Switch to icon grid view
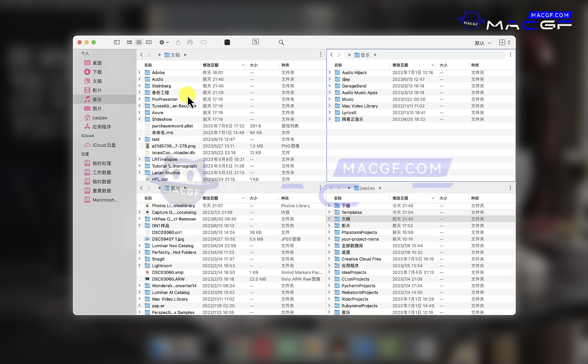 point(129,42)
